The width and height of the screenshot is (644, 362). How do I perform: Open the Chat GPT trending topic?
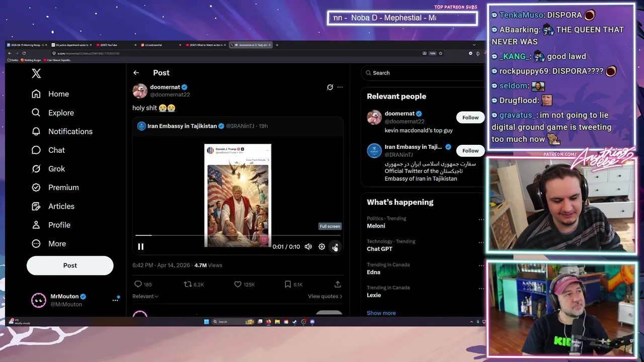tap(379, 249)
